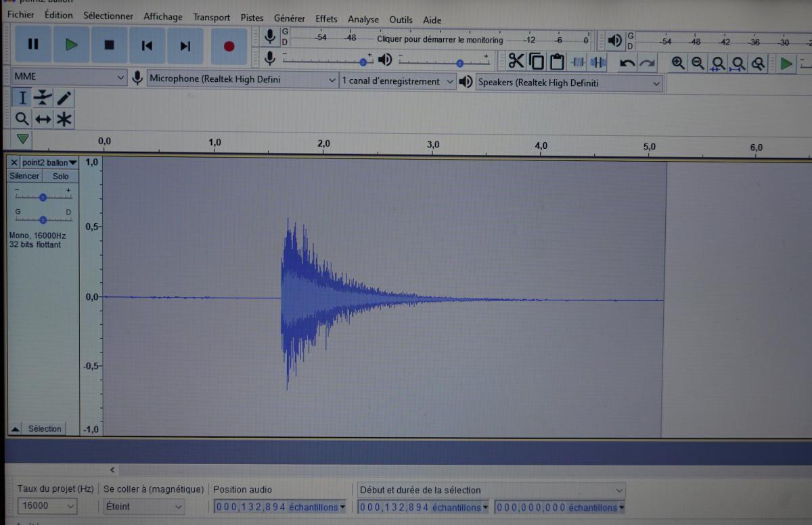Click the timeline quick-play green triangle
Viewport: 812px width, 525px height.
tap(23, 139)
